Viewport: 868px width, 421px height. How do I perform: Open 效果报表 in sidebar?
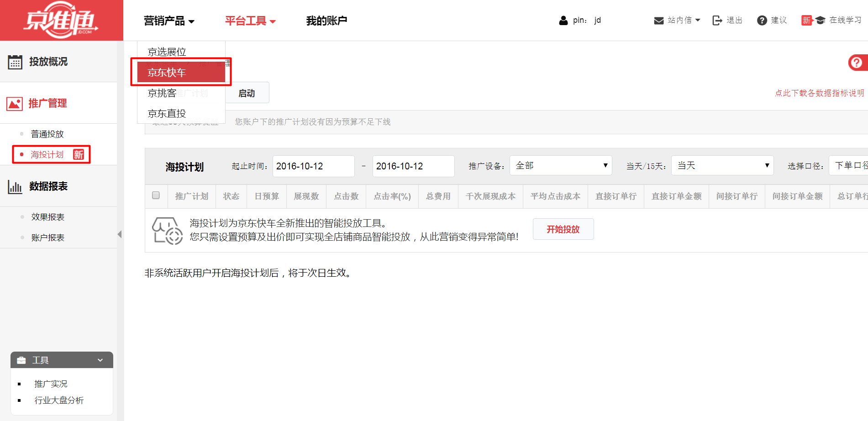[48, 217]
